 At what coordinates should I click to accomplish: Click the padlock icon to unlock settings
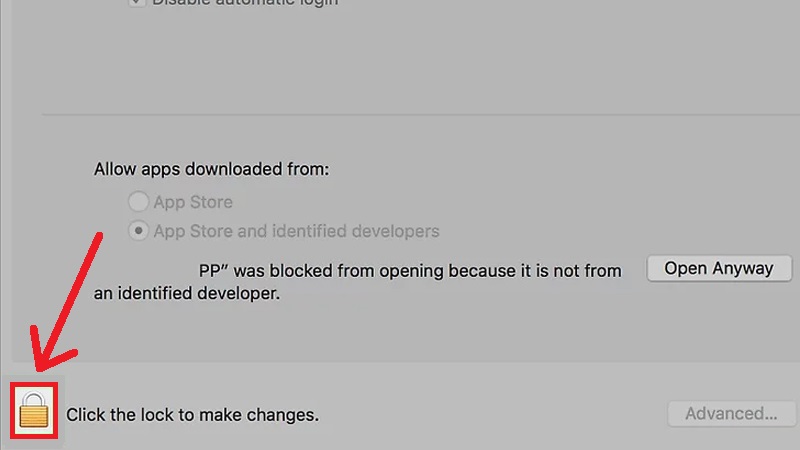pyautogui.click(x=34, y=410)
